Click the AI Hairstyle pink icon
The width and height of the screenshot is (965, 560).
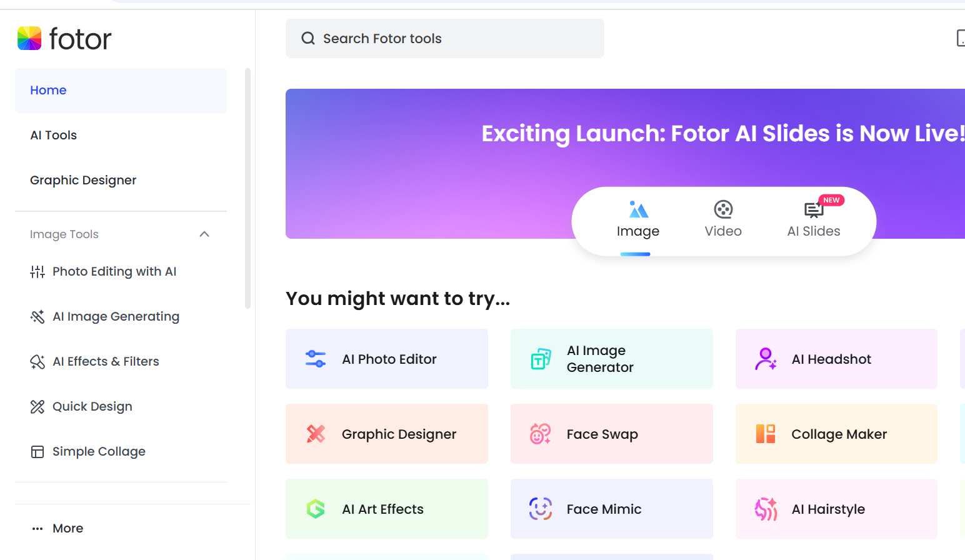(766, 509)
